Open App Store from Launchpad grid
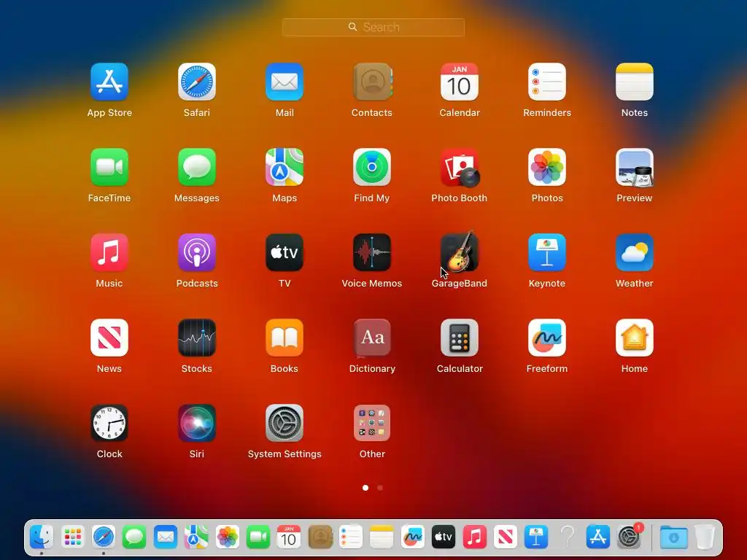This screenshot has width=747, height=560. tap(109, 82)
